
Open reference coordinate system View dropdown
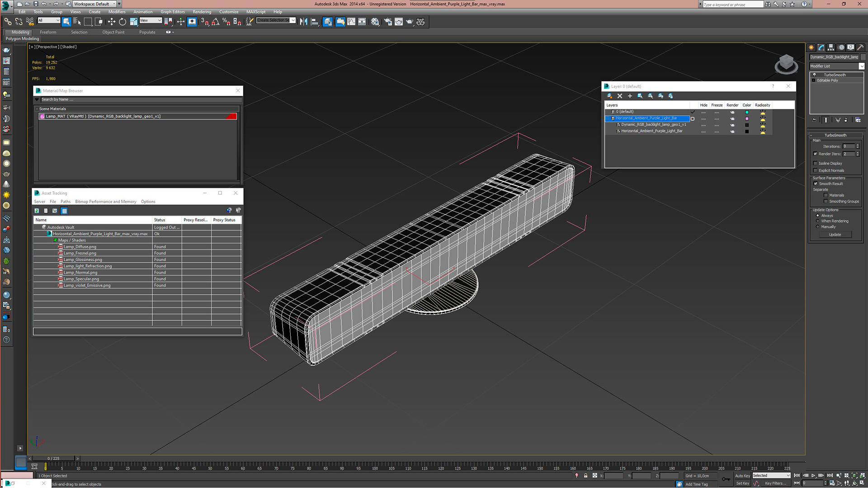pos(151,20)
